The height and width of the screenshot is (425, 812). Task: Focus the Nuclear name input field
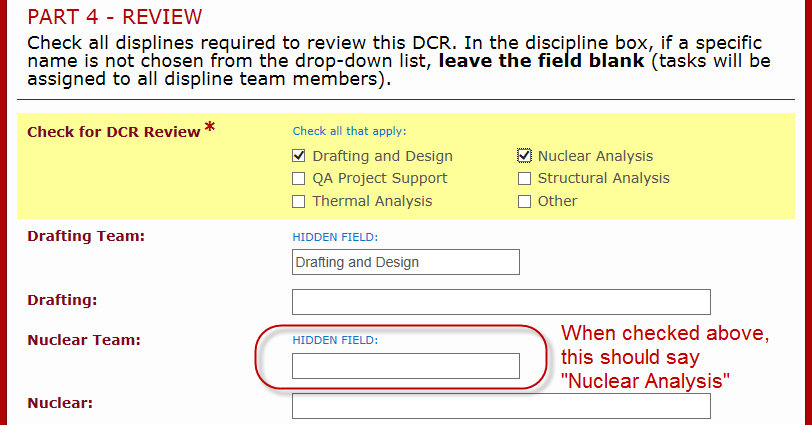[501, 406]
